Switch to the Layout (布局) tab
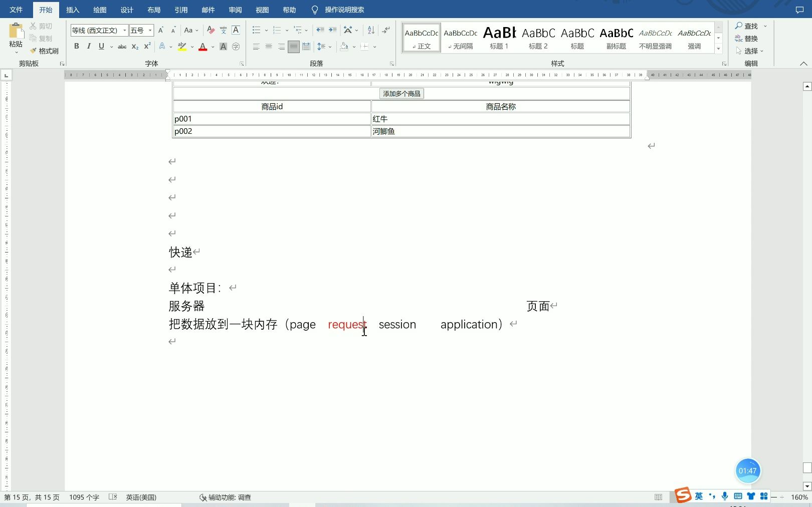 (x=154, y=10)
